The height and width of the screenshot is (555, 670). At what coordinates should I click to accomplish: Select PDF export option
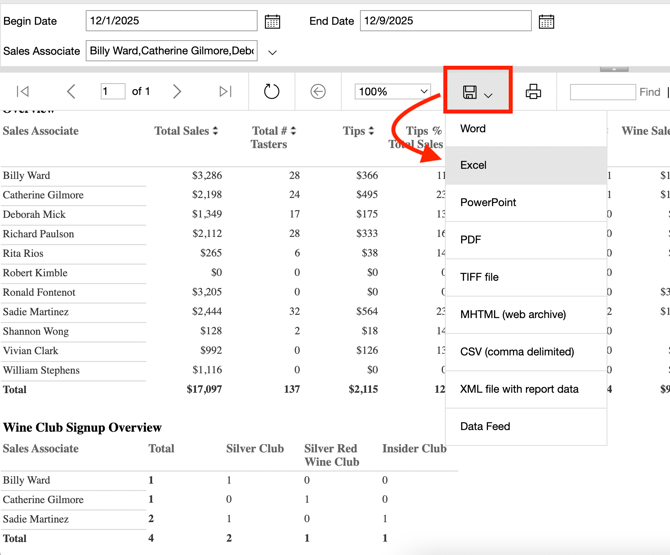pos(471,240)
